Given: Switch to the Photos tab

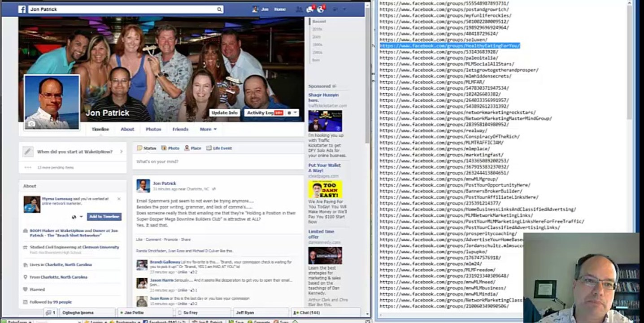Looking at the screenshot, I should pyautogui.click(x=153, y=129).
